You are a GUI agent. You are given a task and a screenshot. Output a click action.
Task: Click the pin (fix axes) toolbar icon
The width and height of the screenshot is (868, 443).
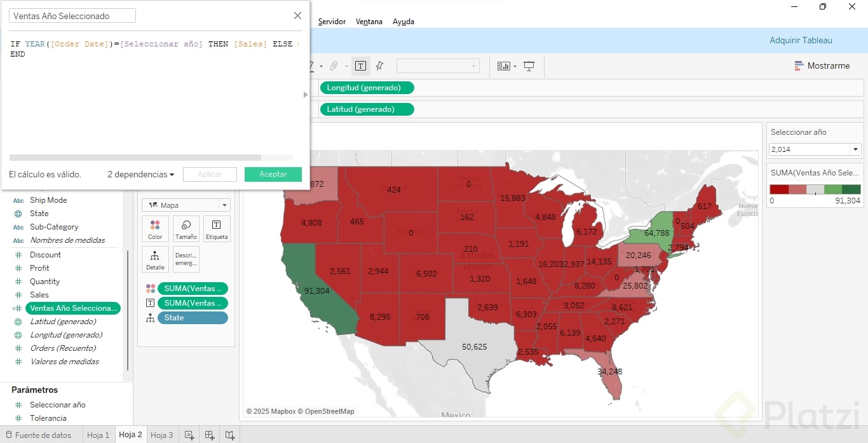pos(379,65)
